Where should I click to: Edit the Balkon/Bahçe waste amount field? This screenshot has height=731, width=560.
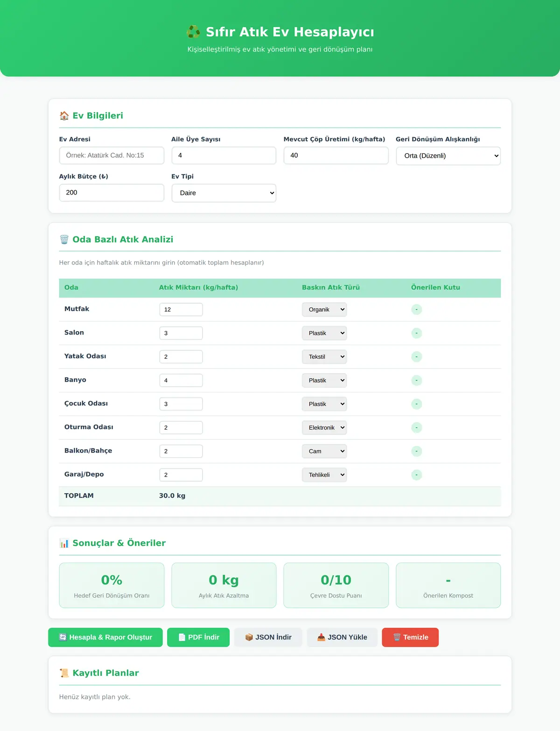click(181, 451)
